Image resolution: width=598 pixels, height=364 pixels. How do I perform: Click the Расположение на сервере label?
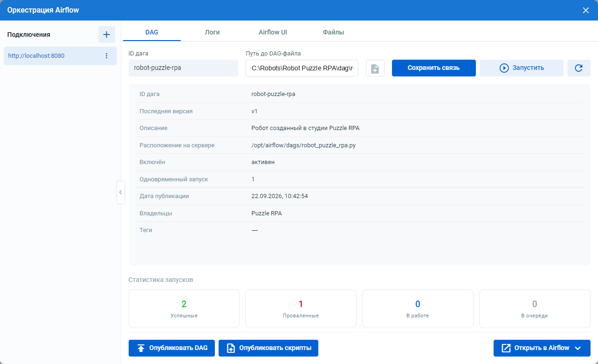(177, 145)
